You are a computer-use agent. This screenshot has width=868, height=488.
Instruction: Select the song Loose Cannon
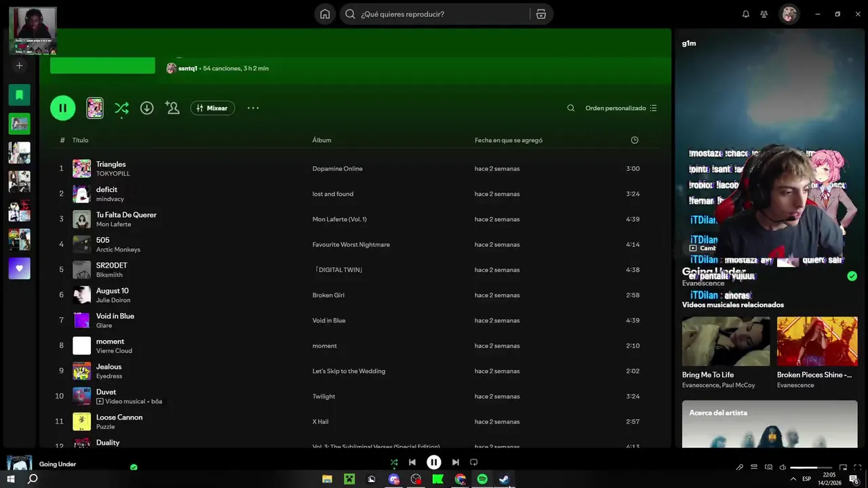[119, 418]
